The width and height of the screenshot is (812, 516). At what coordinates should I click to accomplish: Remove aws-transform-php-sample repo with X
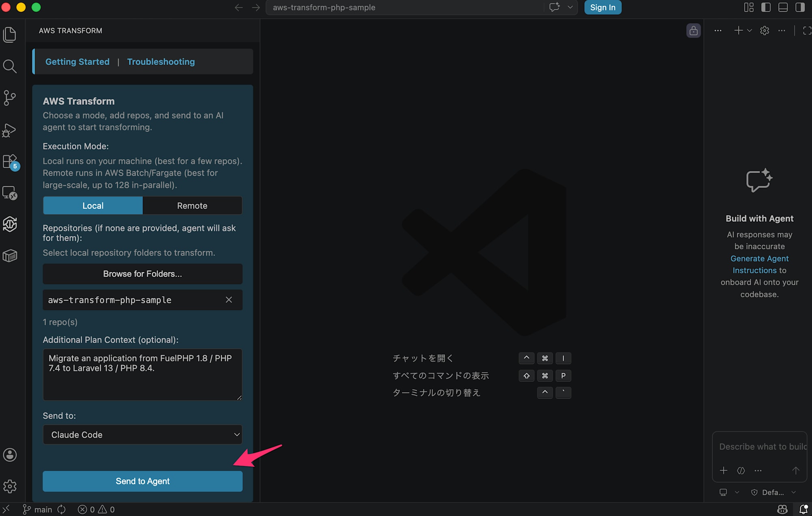[x=229, y=300]
